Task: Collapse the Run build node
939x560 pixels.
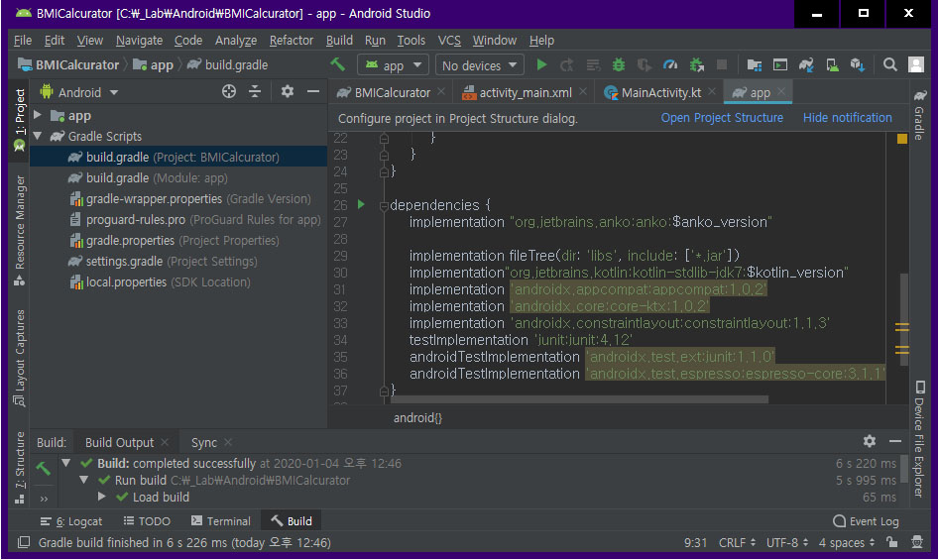Action: tap(84, 480)
